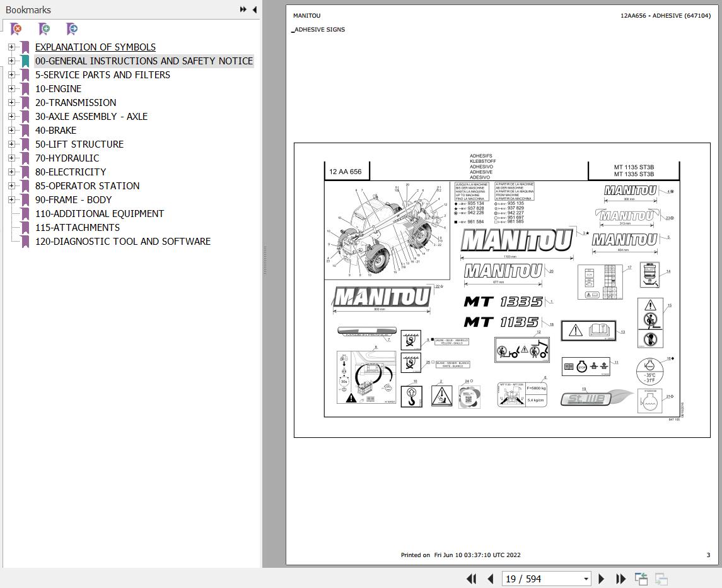The image size is (722, 588).
Task: Collapse the Bookmarks panel with the left arrow
Action: (255, 9)
